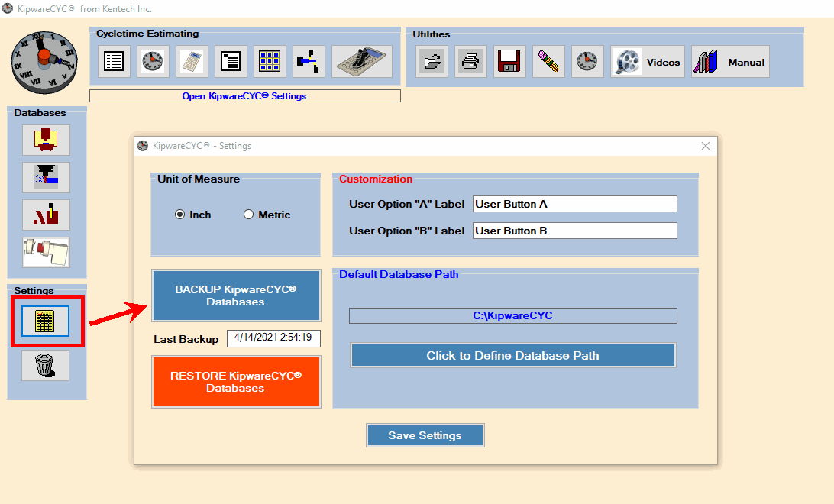Click the open folder icon in Utilities

click(x=432, y=62)
